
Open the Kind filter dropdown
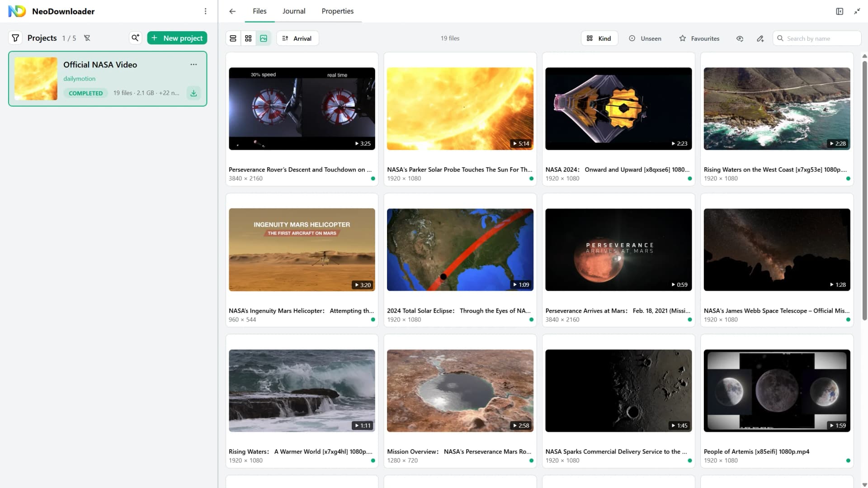point(599,38)
